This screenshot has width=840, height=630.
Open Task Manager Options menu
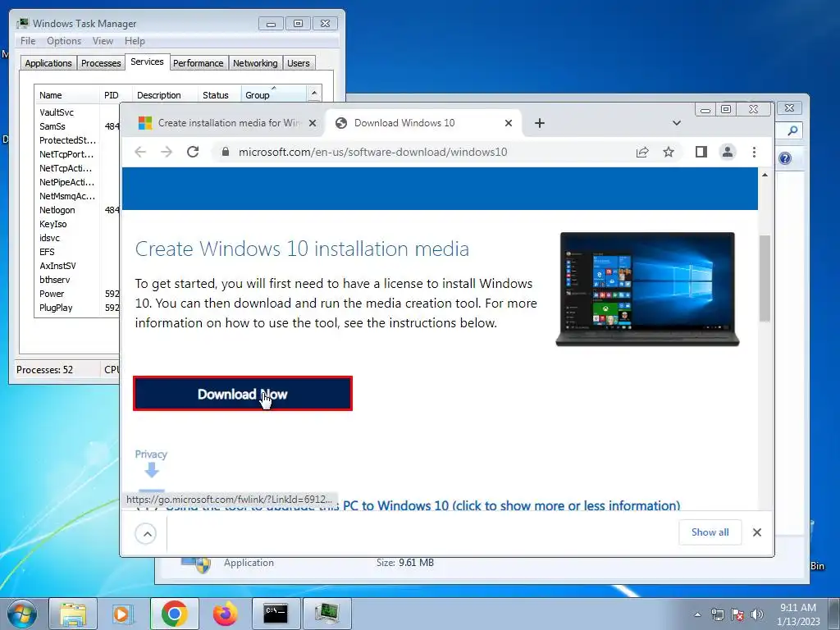64,41
